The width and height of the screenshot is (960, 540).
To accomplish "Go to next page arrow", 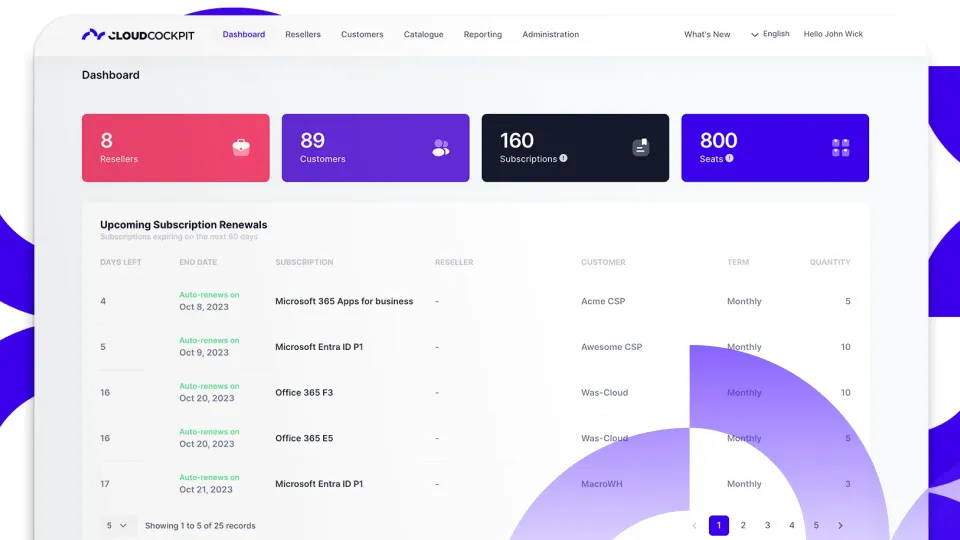I will (840, 525).
